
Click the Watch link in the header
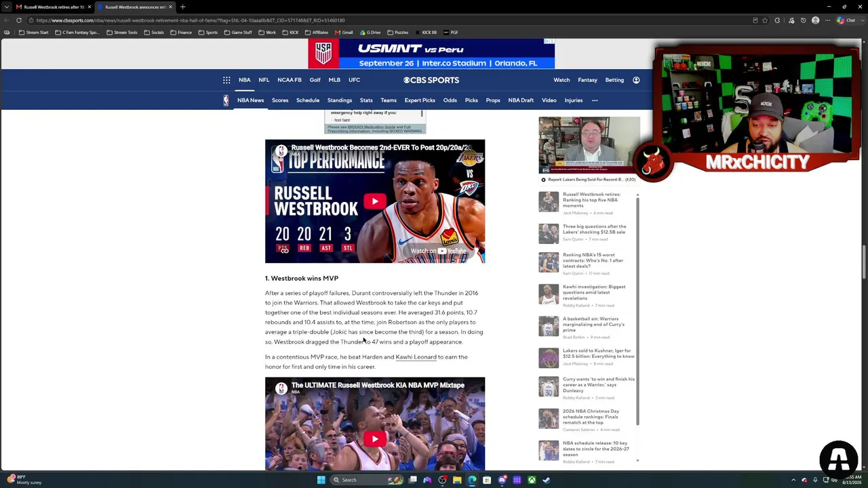[x=561, y=80]
